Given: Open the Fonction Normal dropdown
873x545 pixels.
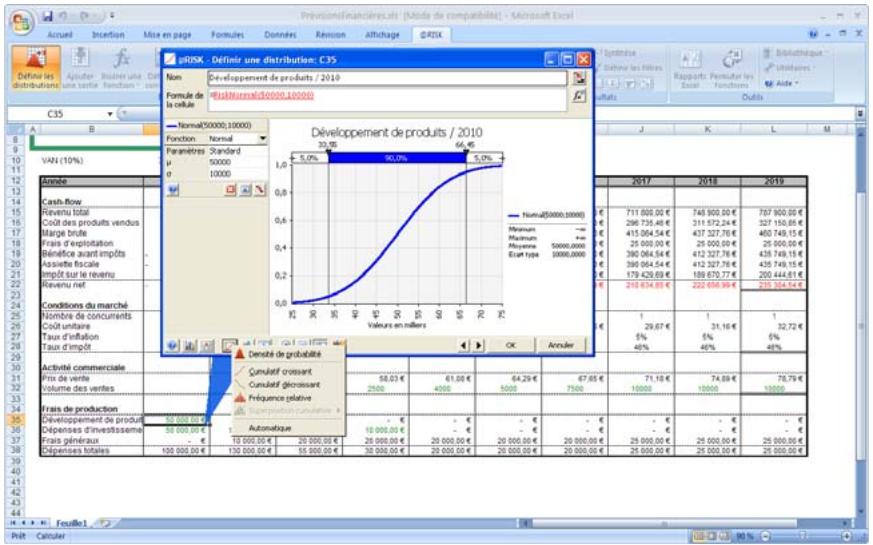Looking at the screenshot, I should [x=262, y=138].
